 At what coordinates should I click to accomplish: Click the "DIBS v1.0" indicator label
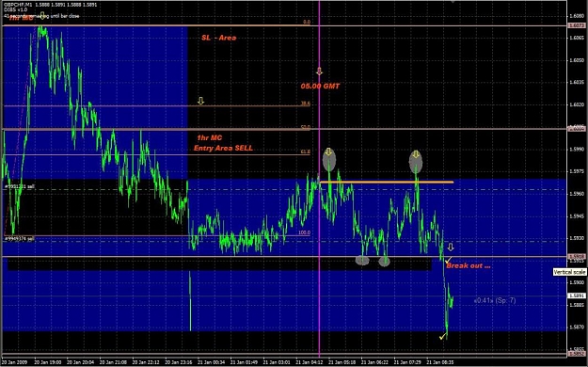tap(15, 10)
